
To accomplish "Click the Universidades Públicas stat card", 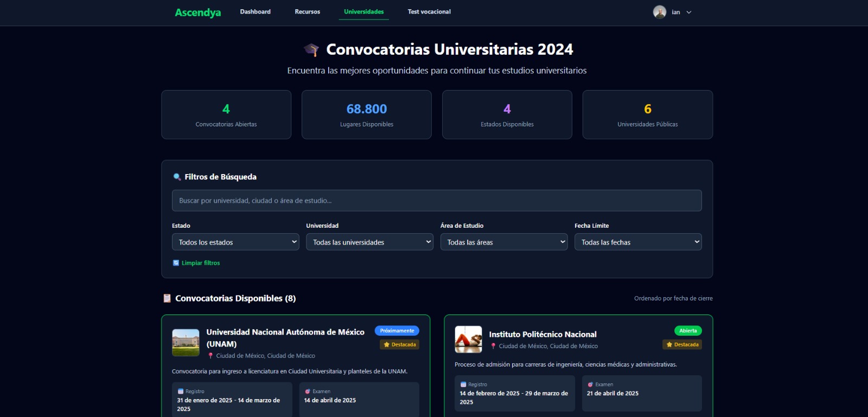I will click(648, 114).
